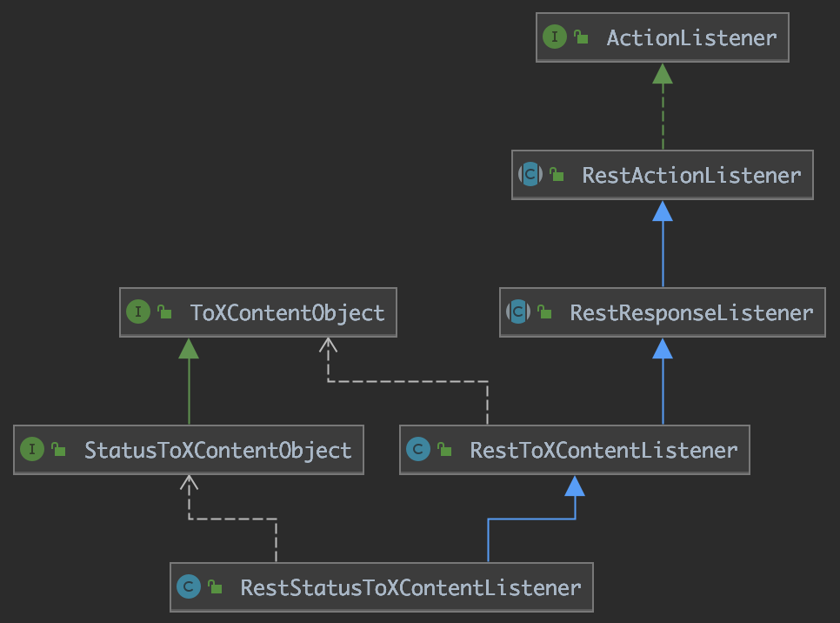Screen dimensions: 840x623
Task: Click the blue arrowhead under RestActionListener
Action: pos(663,211)
